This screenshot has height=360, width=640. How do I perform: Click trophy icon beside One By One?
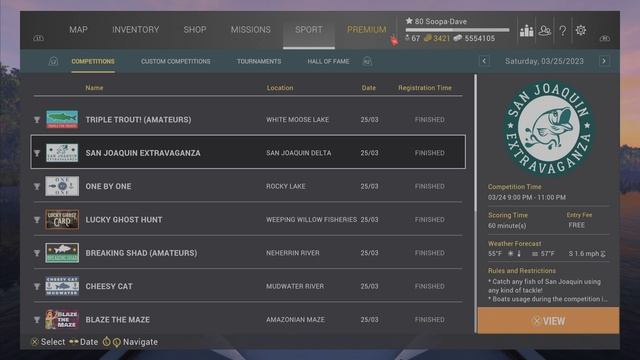coord(37,187)
